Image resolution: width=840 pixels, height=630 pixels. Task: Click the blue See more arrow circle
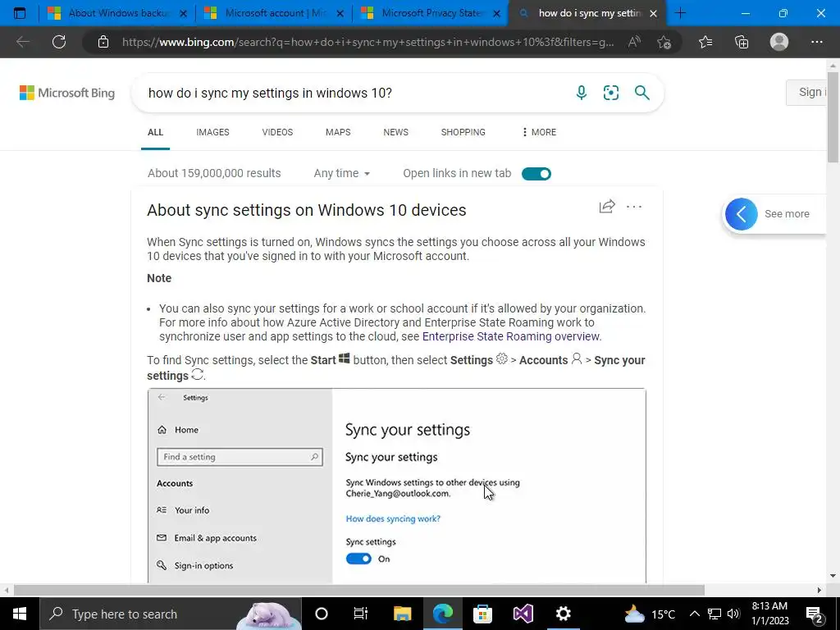point(742,214)
